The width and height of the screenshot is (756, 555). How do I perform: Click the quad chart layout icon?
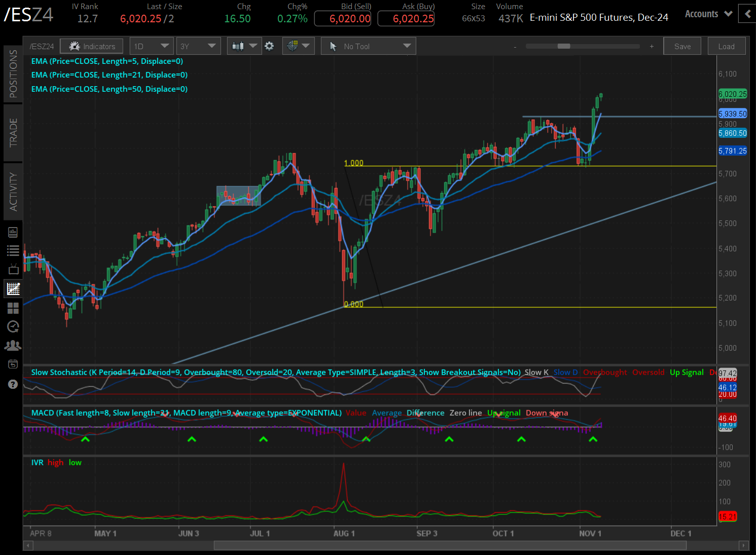point(13,308)
